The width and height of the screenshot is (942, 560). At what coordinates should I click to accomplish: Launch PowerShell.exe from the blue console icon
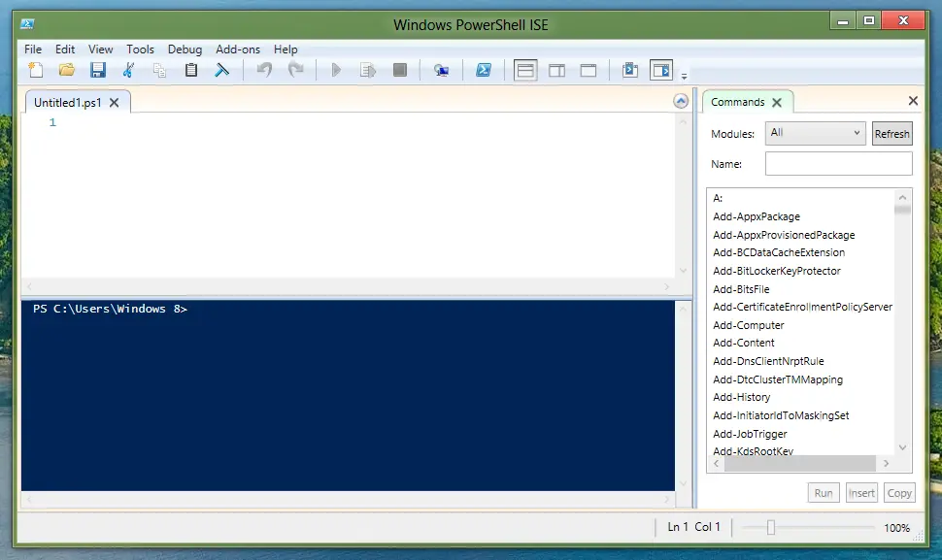pos(484,70)
